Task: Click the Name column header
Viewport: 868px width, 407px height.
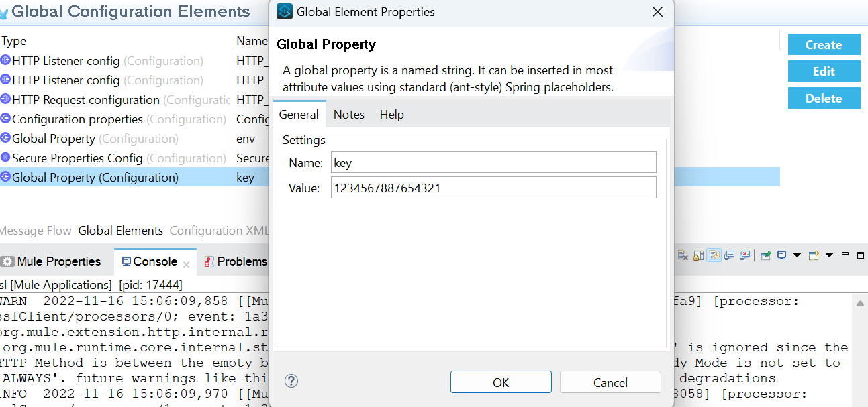Action: [252, 41]
